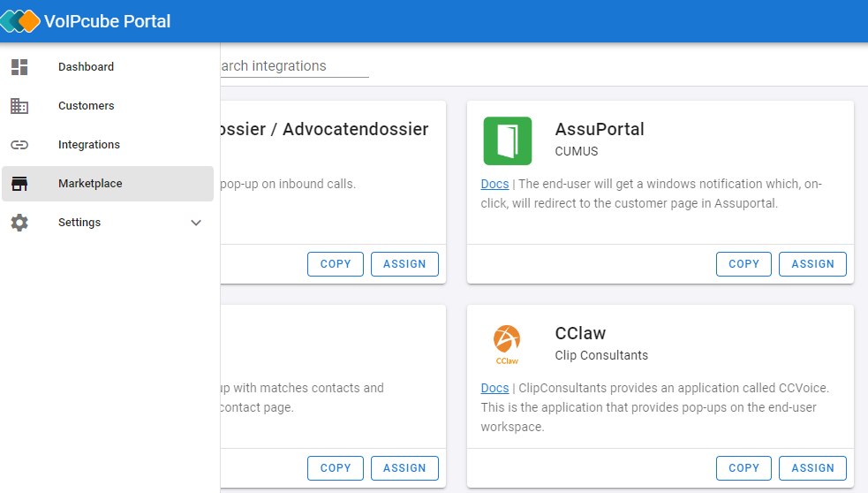Assign the CClaw integration
868x493 pixels.
click(x=812, y=468)
